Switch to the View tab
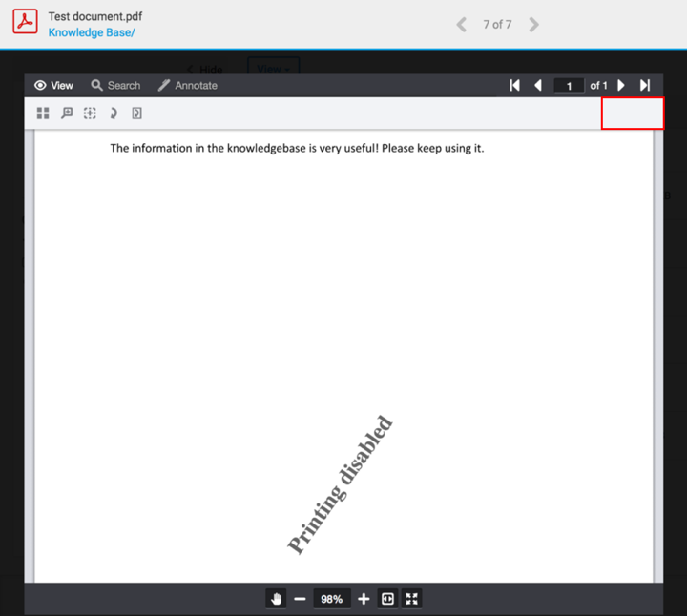The width and height of the screenshot is (687, 616). 53,86
